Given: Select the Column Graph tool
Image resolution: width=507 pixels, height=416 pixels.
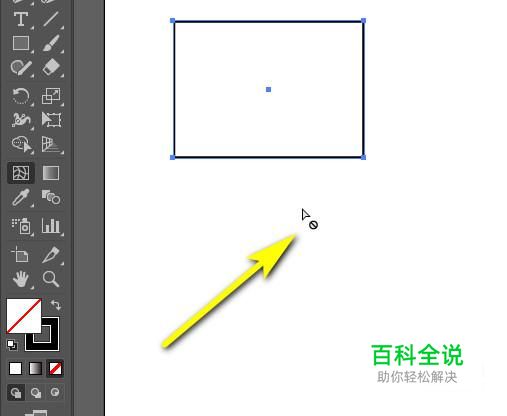Looking at the screenshot, I should tap(51, 226).
